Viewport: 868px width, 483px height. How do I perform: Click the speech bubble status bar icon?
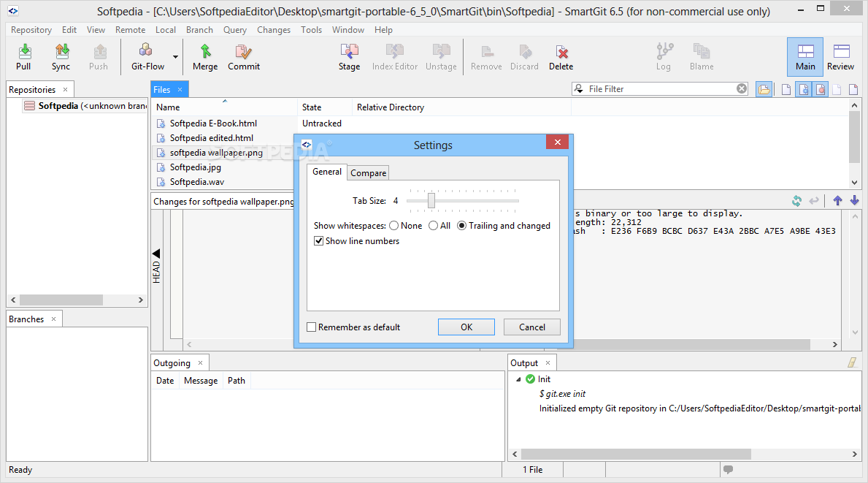728,469
